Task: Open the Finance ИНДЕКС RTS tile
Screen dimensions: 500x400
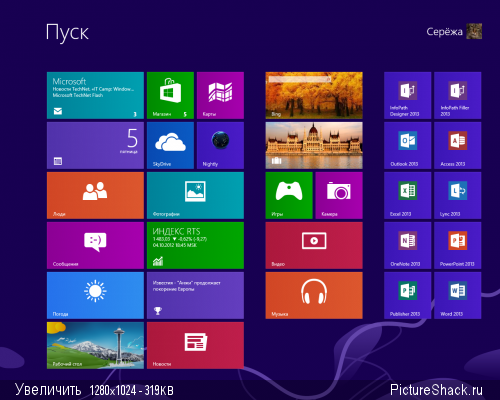Action: tap(195, 245)
